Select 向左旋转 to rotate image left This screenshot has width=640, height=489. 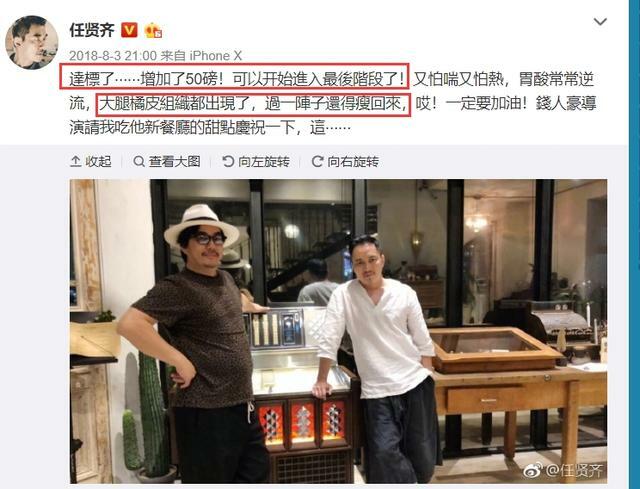click(256, 162)
